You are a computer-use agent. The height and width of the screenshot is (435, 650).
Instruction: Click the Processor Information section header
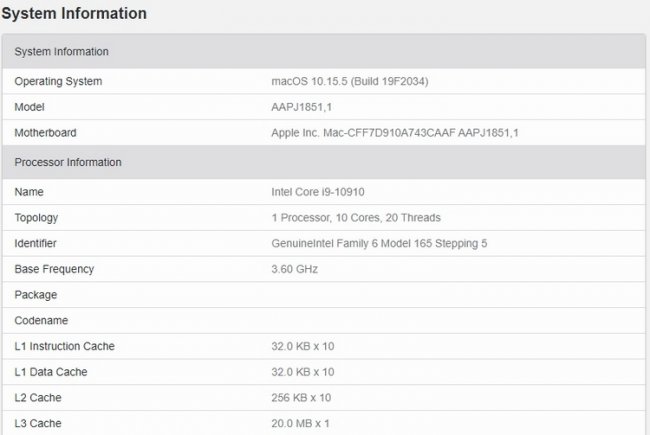68,162
